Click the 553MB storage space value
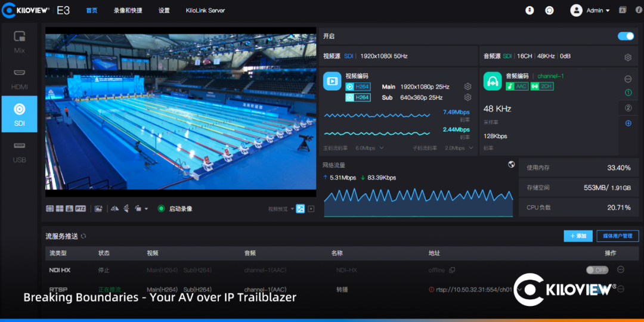644x322 pixels. (608, 188)
